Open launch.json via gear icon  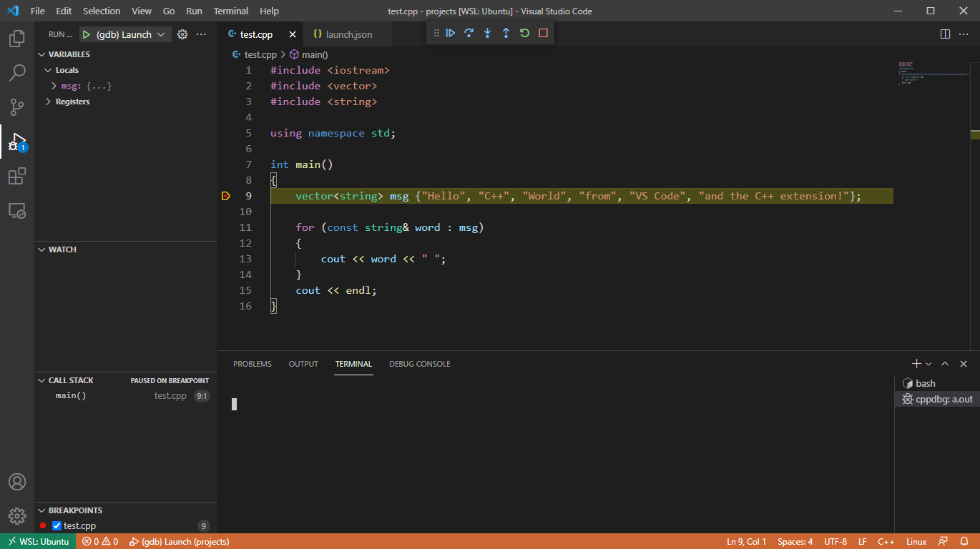[182, 34]
